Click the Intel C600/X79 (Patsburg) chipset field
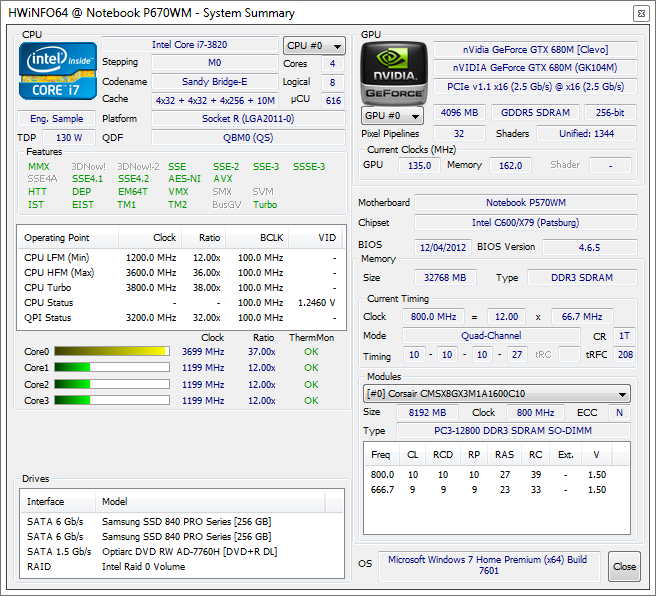 [x=525, y=223]
